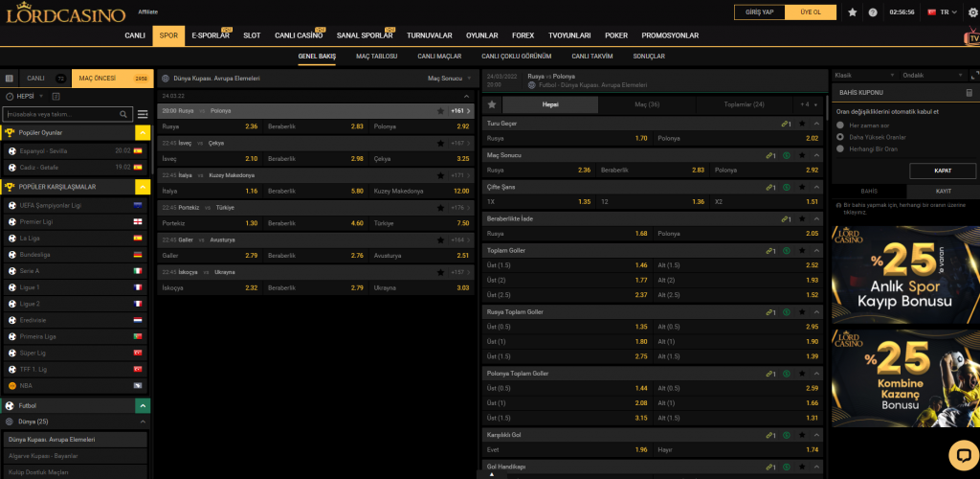The image size is (980, 479).
Task: Switch to the 'Maç (36)' tab
Action: (647, 103)
